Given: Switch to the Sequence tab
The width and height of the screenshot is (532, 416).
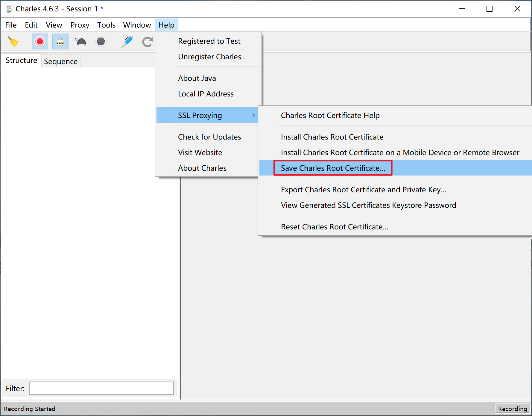Looking at the screenshot, I should point(61,61).
